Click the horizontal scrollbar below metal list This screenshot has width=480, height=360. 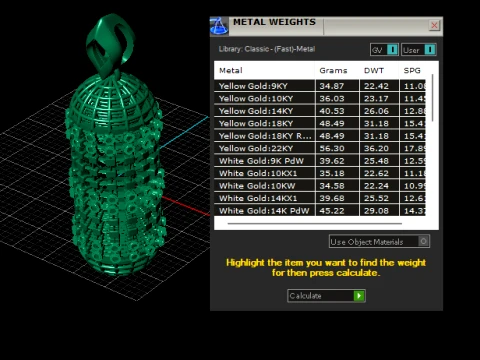pos(315,224)
